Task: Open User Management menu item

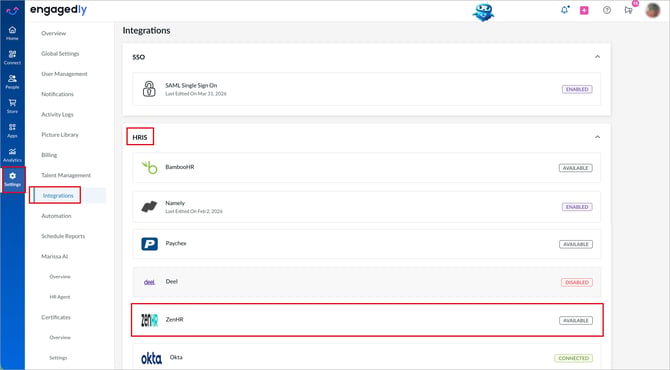Action: 64,74
